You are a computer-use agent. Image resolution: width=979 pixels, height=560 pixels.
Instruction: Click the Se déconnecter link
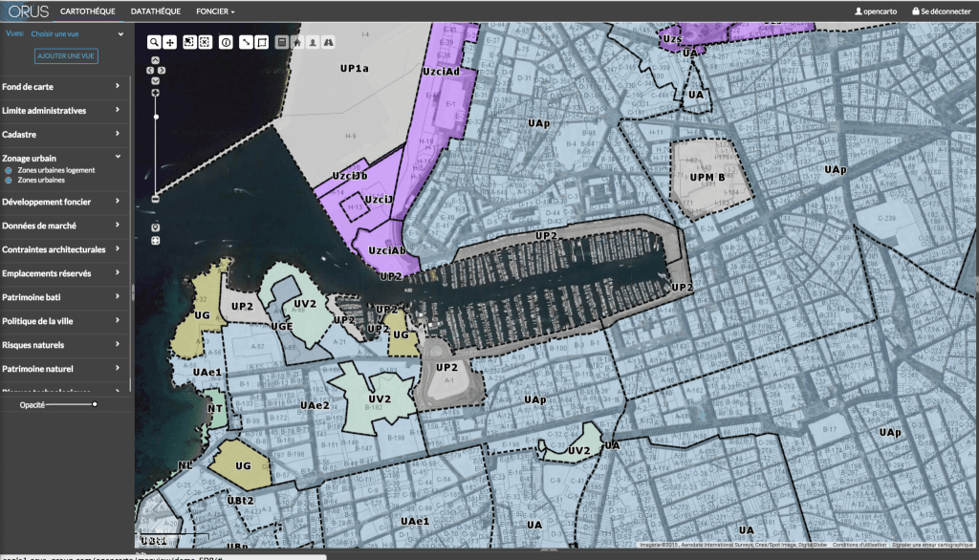tap(942, 11)
